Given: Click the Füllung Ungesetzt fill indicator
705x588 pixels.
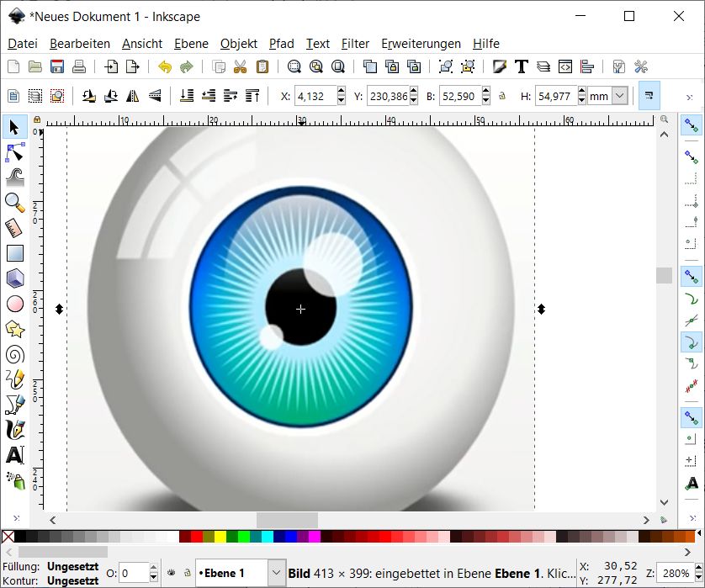Looking at the screenshot, I should point(73,566).
